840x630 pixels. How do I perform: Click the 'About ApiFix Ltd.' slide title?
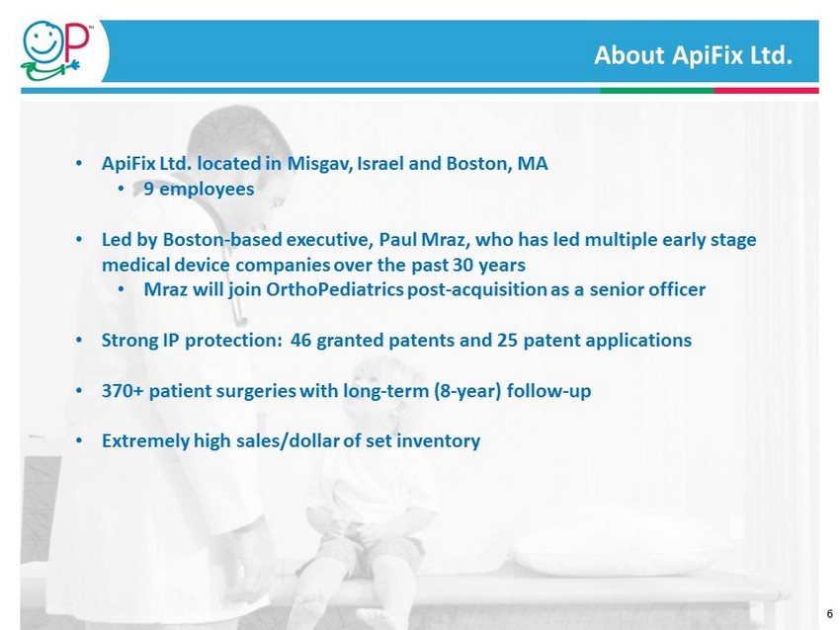[693, 55]
